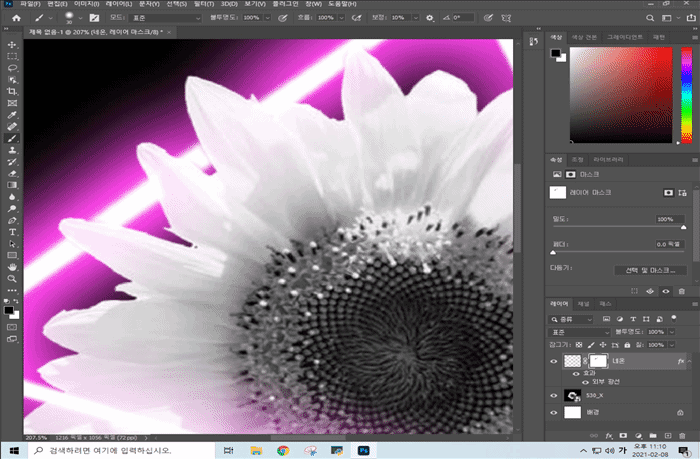Click the 네온 layer mask thumbnail
This screenshot has height=459, width=700.
click(598, 361)
